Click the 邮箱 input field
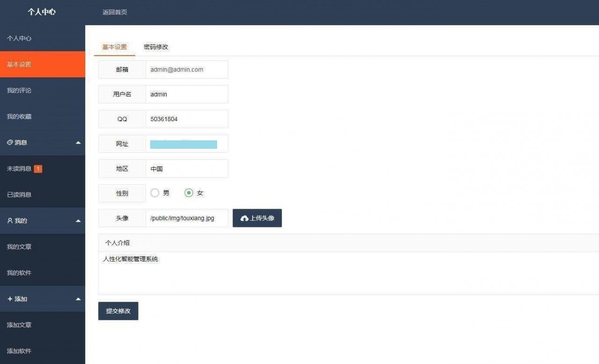The image size is (599, 364). [186, 70]
